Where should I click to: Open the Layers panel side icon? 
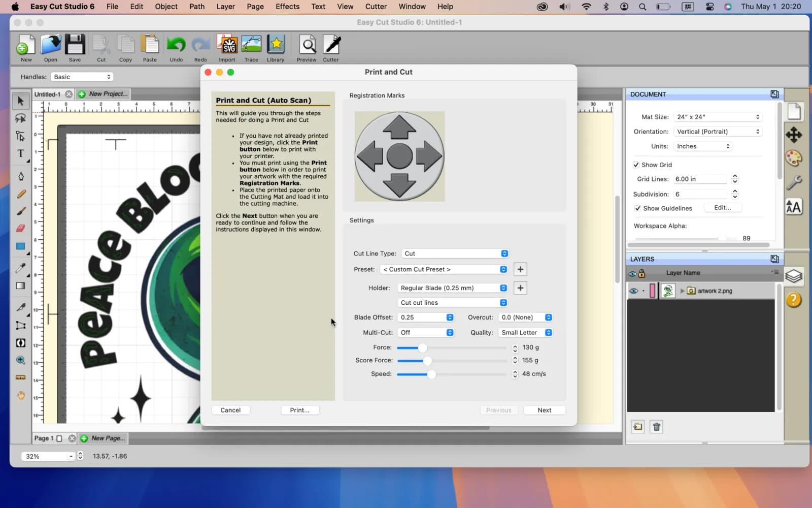794,276
